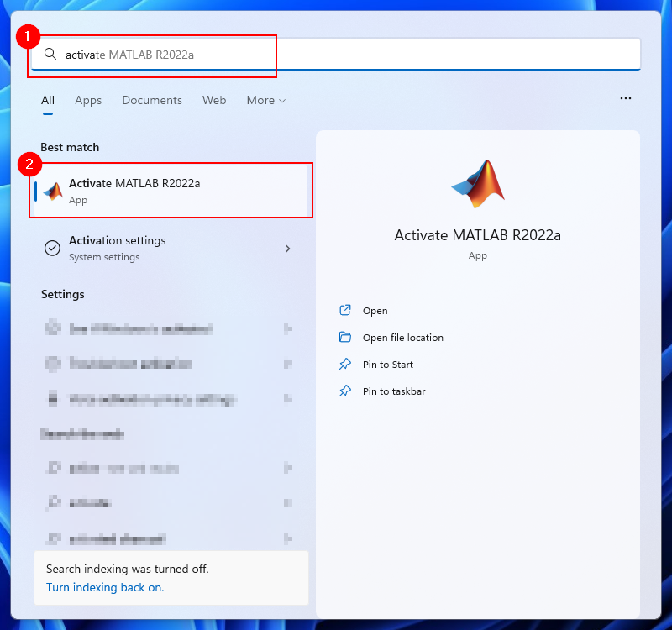Image resolution: width=672 pixels, height=630 pixels.
Task: Open Activate MATLAB R2022a best match result
Action: click(x=171, y=191)
